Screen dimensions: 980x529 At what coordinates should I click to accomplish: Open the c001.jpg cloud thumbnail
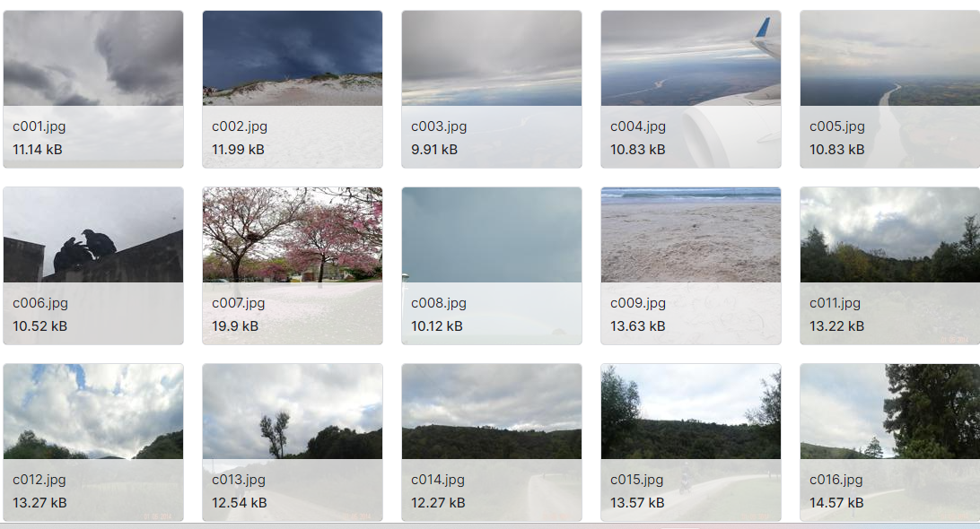(93, 58)
